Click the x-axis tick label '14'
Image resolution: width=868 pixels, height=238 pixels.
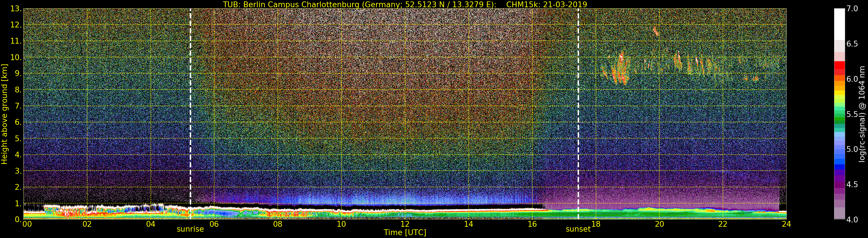(x=468, y=224)
